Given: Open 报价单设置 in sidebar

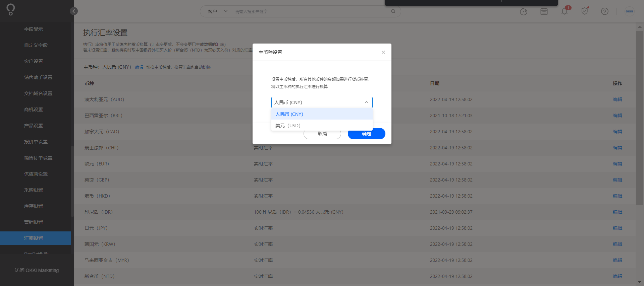Looking at the screenshot, I should (x=36, y=142).
